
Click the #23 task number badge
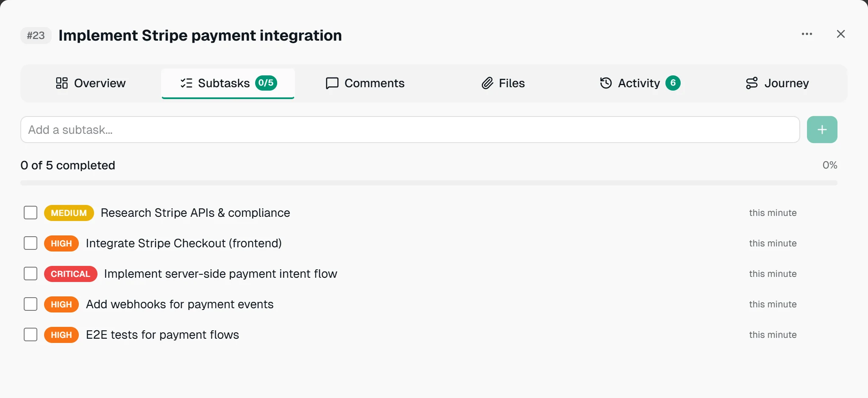tap(36, 36)
